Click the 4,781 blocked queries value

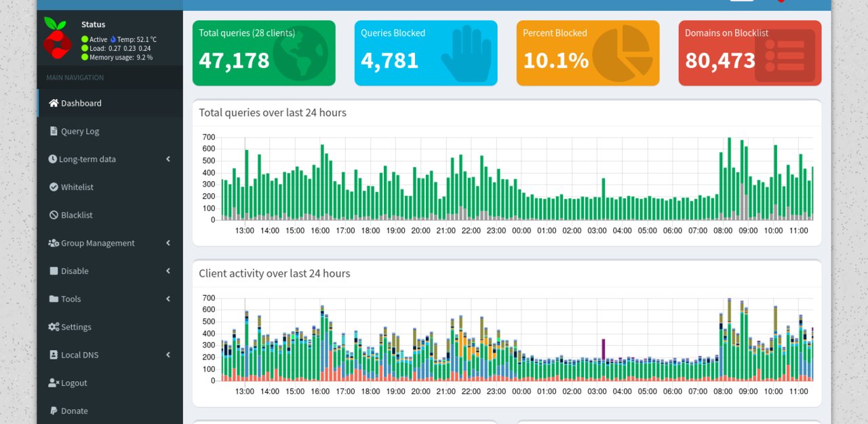[x=389, y=60]
